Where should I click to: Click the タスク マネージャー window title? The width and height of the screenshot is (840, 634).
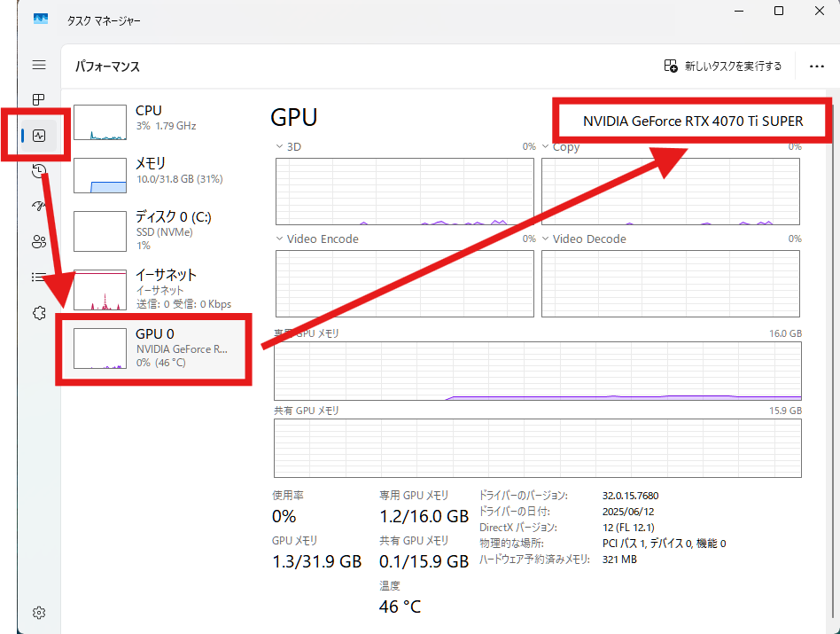tap(104, 21)
